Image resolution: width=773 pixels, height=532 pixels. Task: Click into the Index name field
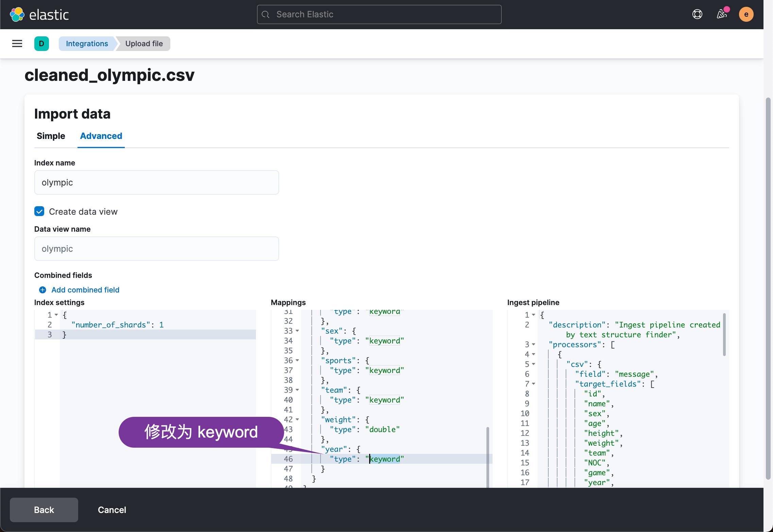point(156,182)
